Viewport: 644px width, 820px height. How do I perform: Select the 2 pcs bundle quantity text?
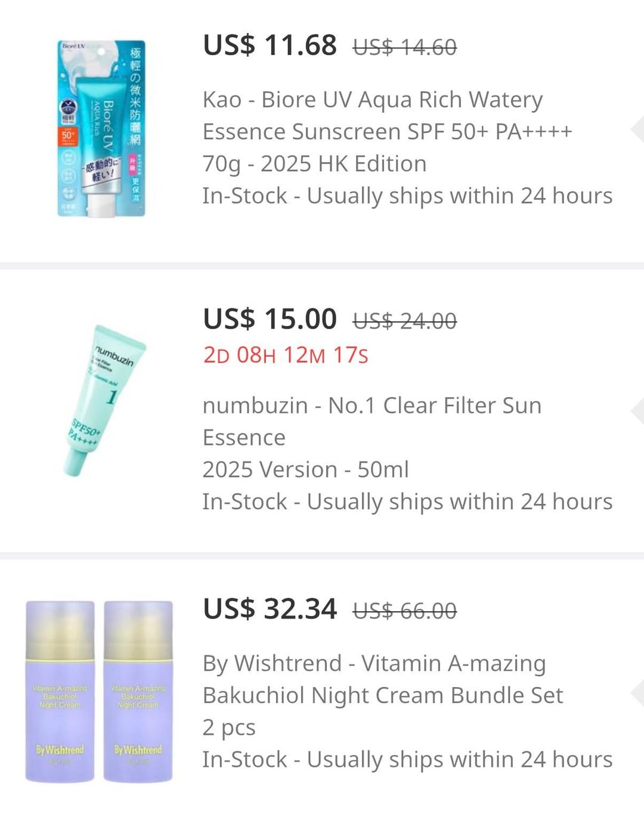[x=229, y=728]
